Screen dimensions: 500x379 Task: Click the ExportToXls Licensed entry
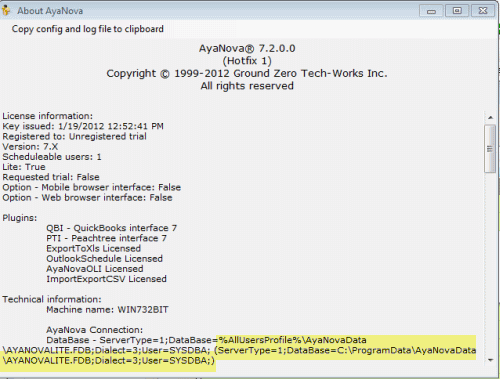pos(94,249)
